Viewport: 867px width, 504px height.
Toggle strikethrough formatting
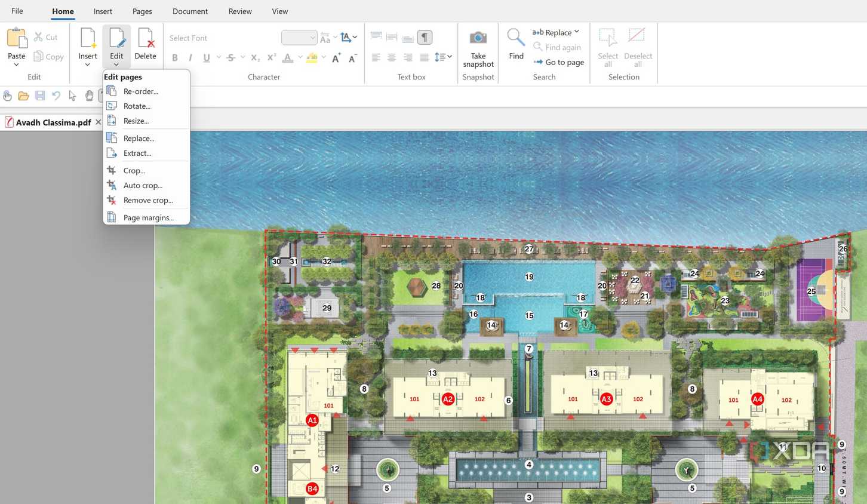230,58
